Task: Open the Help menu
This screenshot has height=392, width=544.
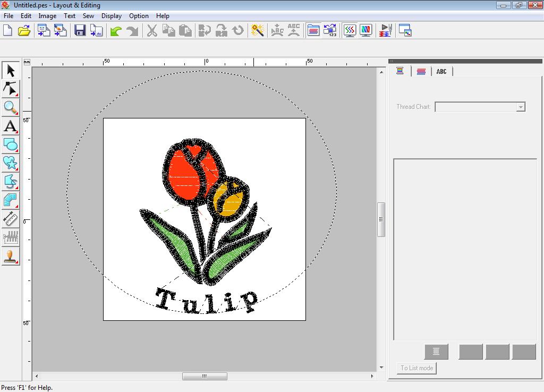Action: click(x=163, y=16)
